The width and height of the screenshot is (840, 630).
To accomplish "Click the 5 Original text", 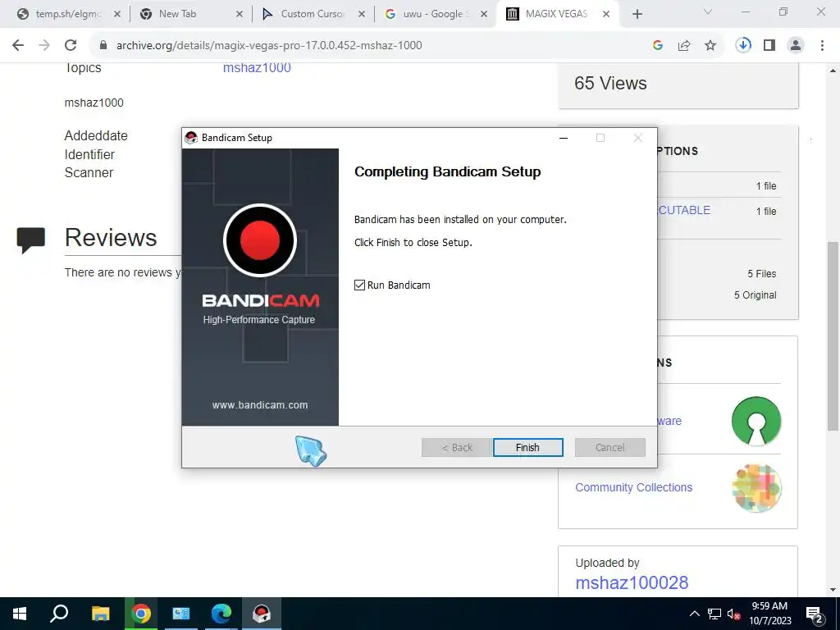I will 755,295.
